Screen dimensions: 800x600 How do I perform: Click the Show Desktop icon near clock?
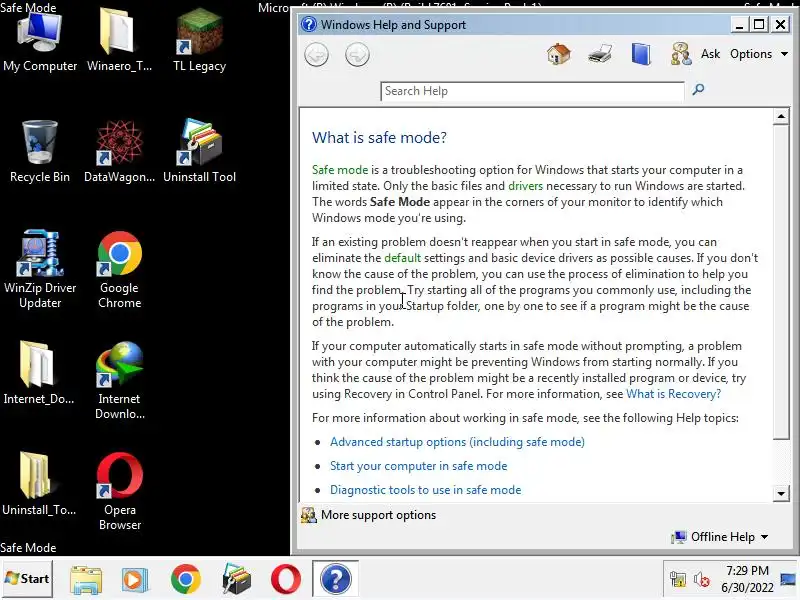pos(788,579)
